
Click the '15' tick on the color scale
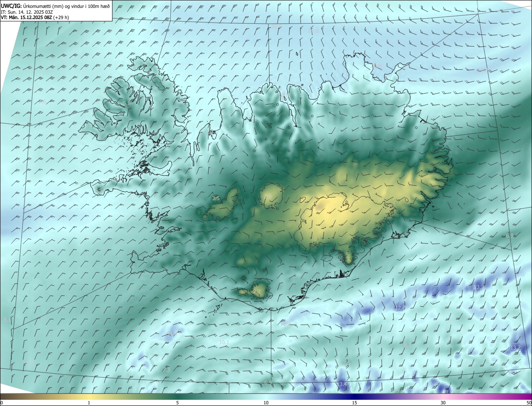coord(355,403)
